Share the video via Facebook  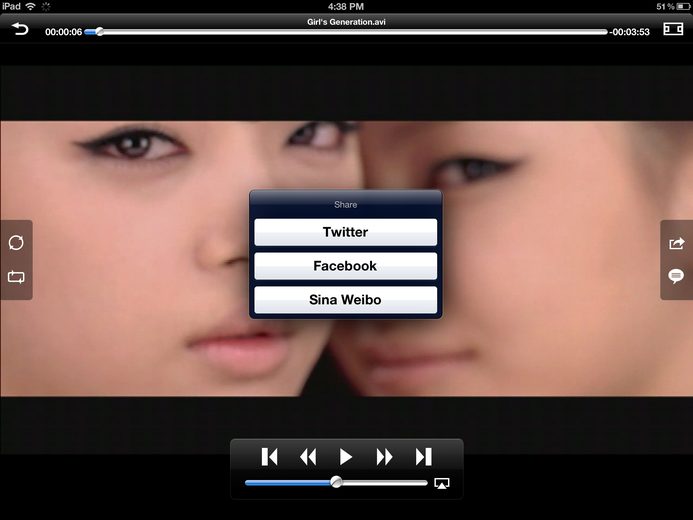(345, 266)
